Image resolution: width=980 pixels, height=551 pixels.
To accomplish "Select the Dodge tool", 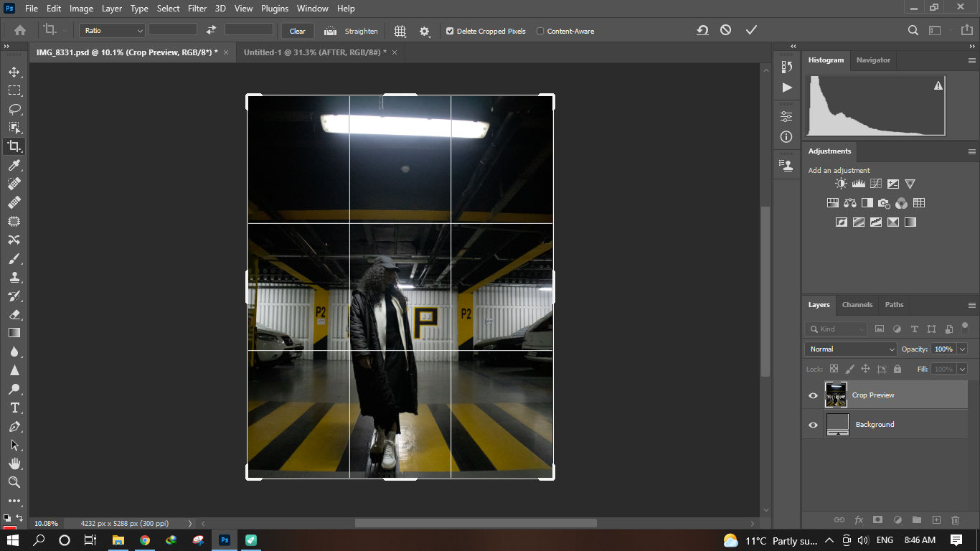I will pyautogui.click(x=14, y=389).
